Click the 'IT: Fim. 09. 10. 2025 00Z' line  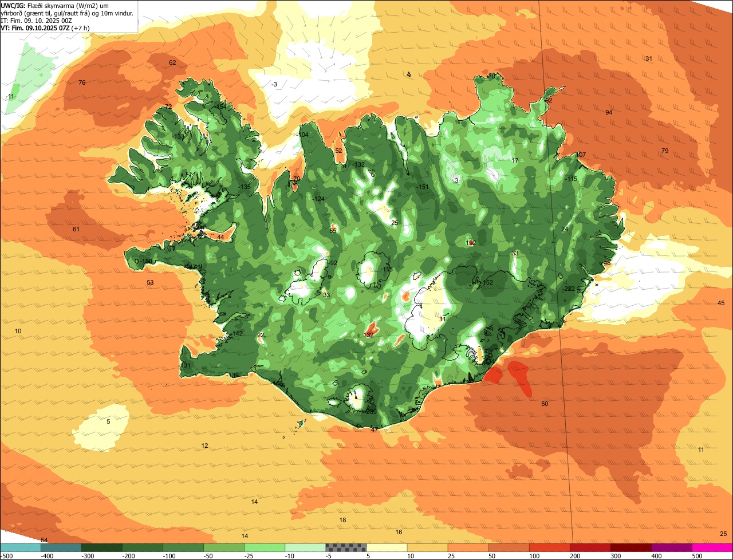[37, 20]
